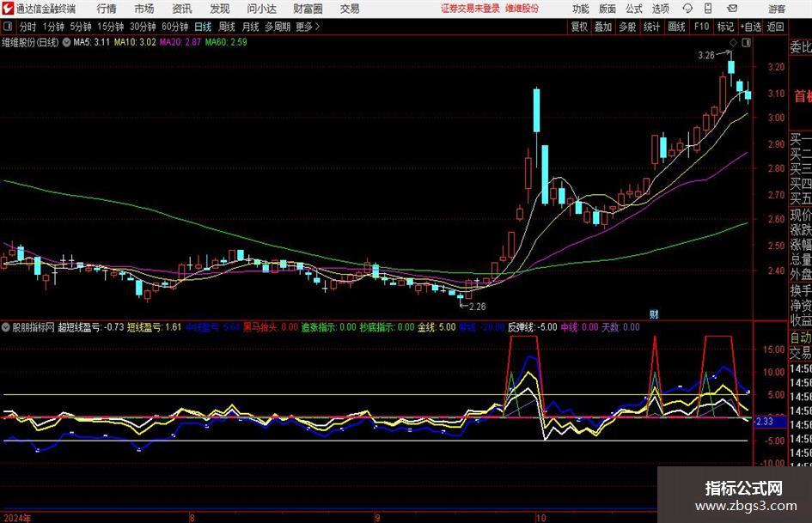Click the 财 marker on the chart

coord(654,314)
